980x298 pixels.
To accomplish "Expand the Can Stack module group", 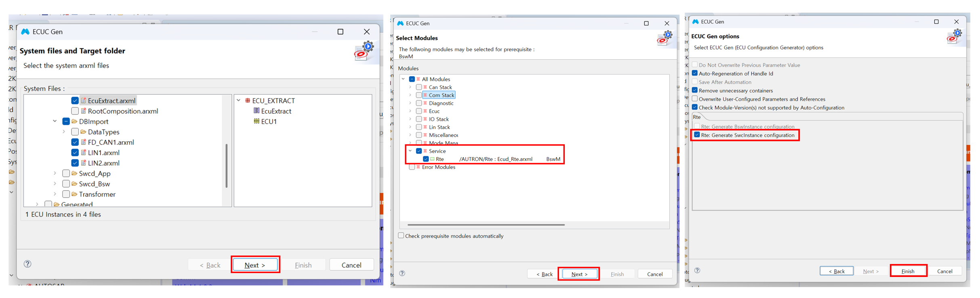I will [410, 87].
